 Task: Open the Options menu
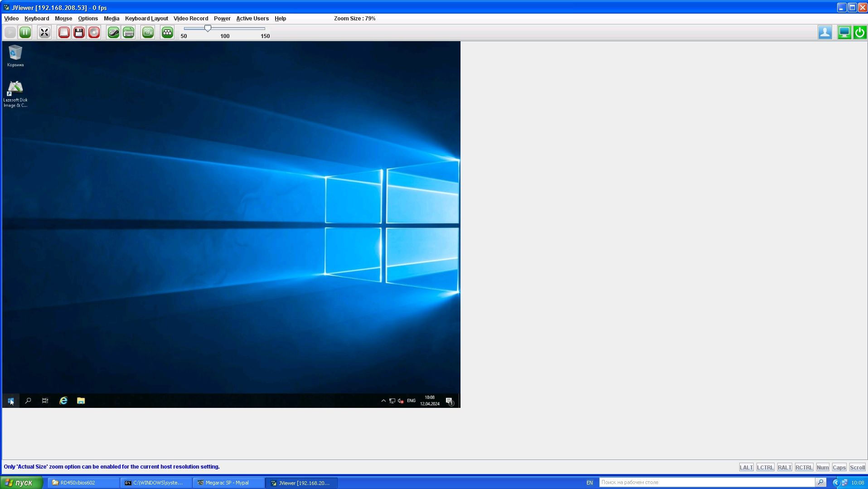click(x=88, y=19)
